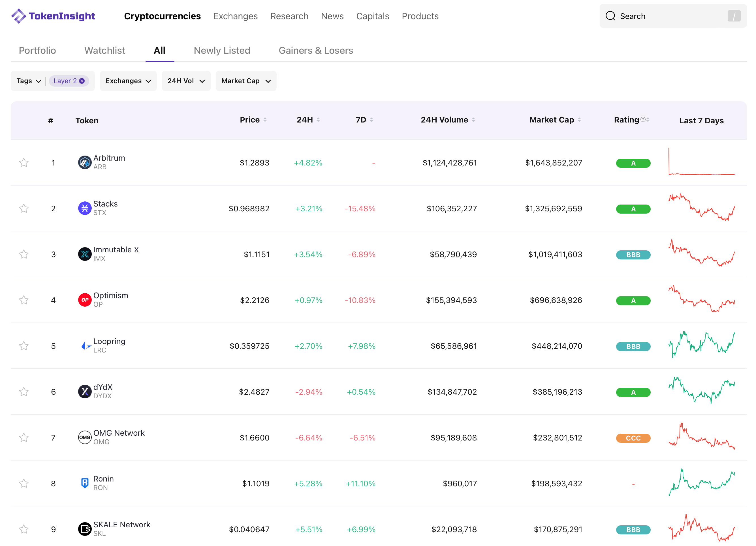756x546 pixels.
Task: Focus the Search input field
Action: [673, 16]
